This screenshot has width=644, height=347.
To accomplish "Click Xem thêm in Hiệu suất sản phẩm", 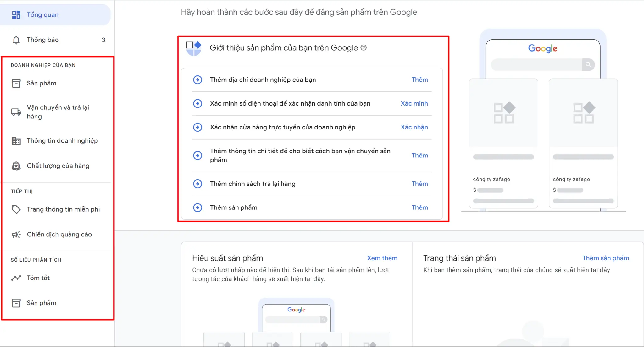I will click(382, 258).
